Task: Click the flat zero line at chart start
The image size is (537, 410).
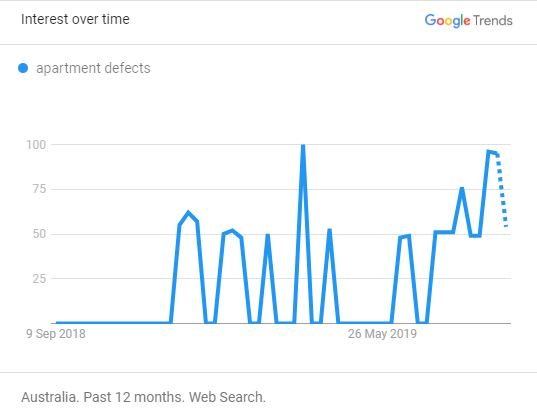Action: click(x=113, y=322)
